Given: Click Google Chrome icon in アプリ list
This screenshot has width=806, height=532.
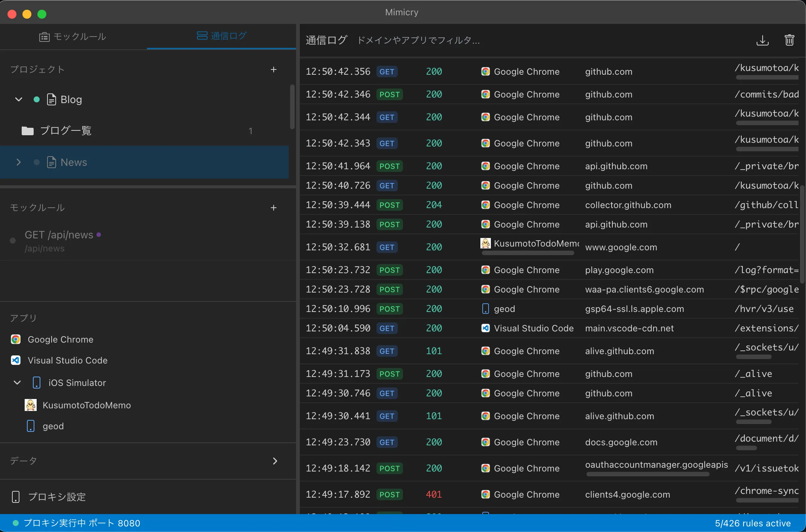Looking at the screenshot, I should [x=16, y=339].
